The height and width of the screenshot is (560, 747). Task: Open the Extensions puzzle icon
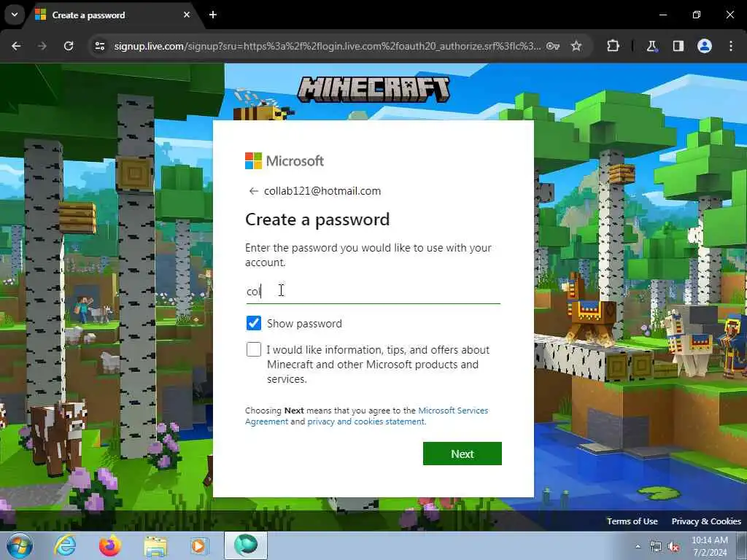[x=613, y=46]
